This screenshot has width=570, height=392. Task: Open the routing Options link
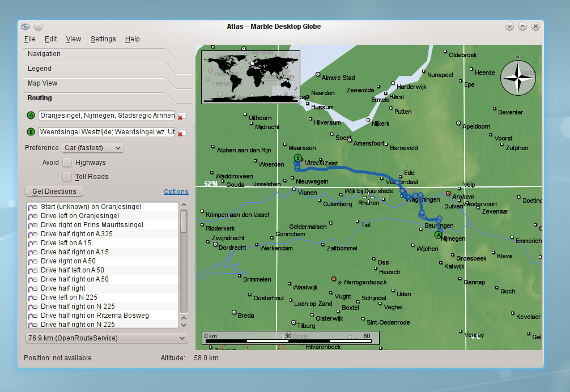tap(176, 191)
